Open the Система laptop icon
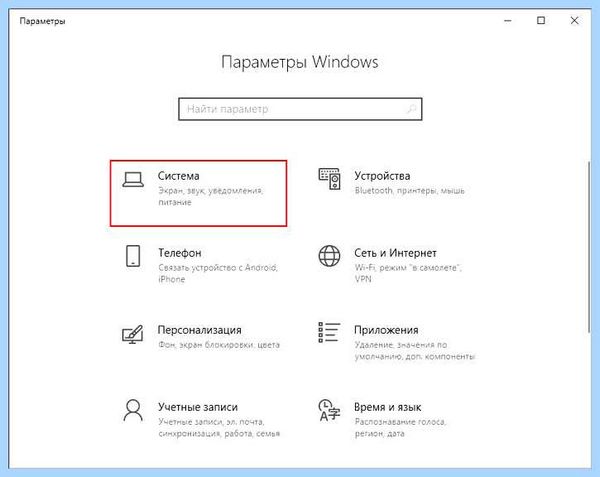 (x=133, y=179)
